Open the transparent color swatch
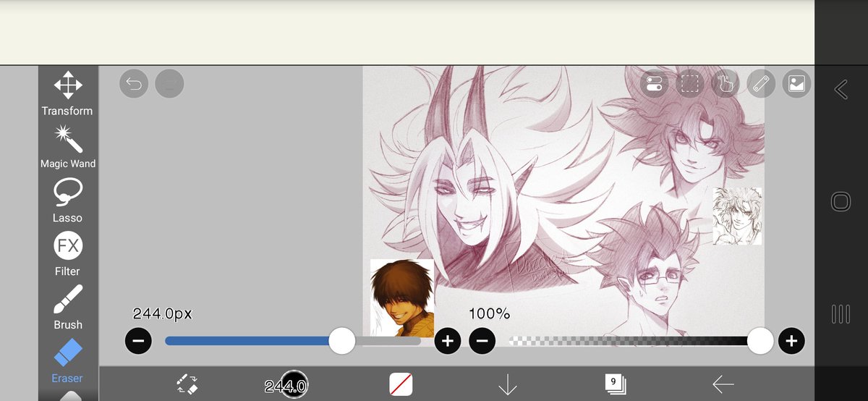Viewport: 868px width, 401px height. [400, 384]
